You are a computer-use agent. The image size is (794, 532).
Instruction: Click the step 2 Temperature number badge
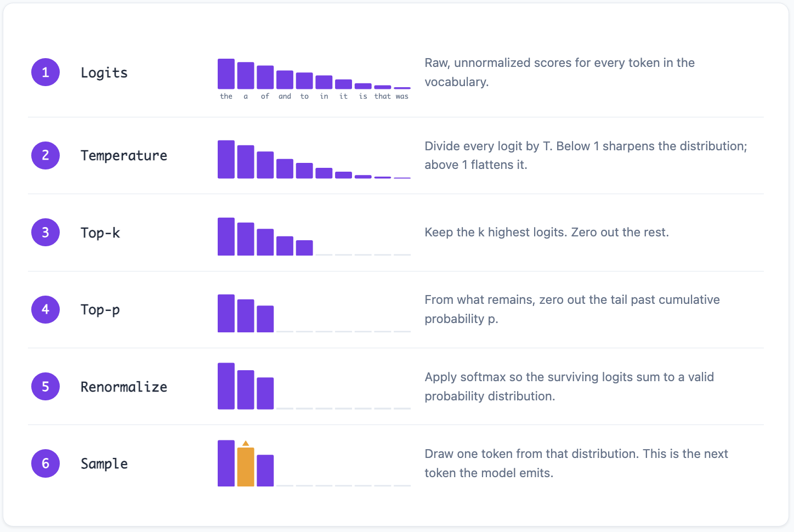point(46,155)
